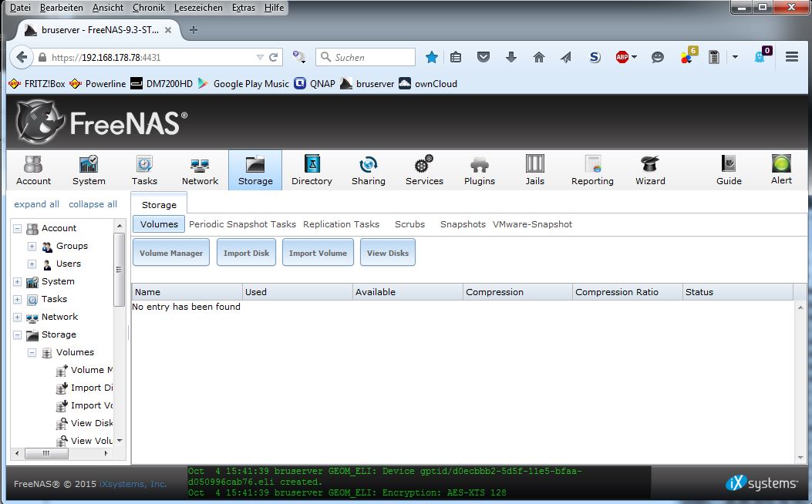Open the iXsystems, Inc. footer link
Image resolution: width=812 pixels, height=504 pixels.
click(133, 484)
